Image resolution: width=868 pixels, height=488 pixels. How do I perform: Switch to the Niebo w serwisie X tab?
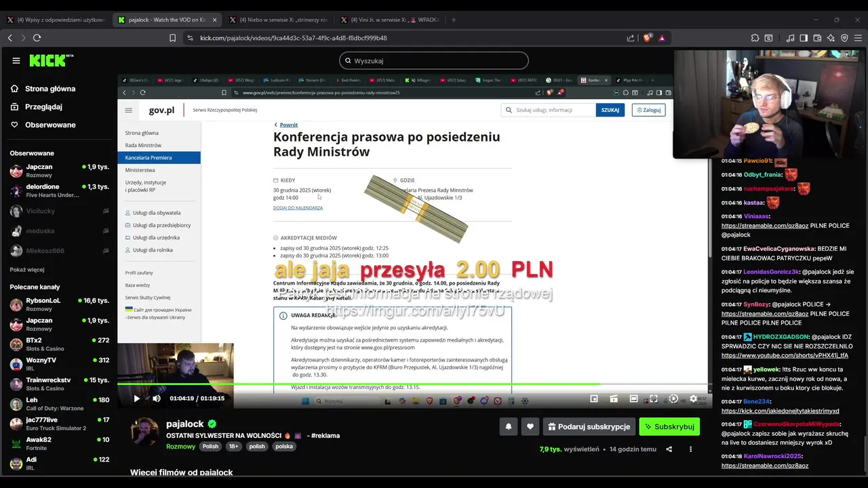pyautogui.click(x=278, y=20)
